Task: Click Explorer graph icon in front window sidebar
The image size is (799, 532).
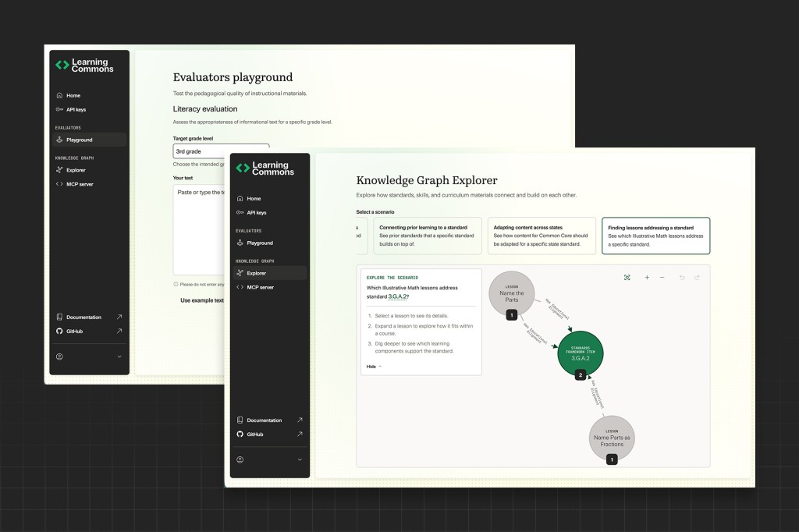Action: 240,273
